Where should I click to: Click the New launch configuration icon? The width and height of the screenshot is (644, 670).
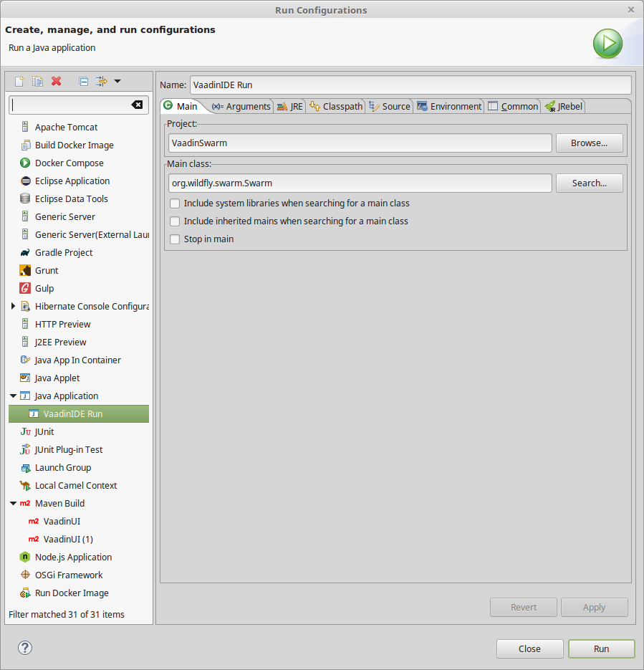click(x=19, y=81)
